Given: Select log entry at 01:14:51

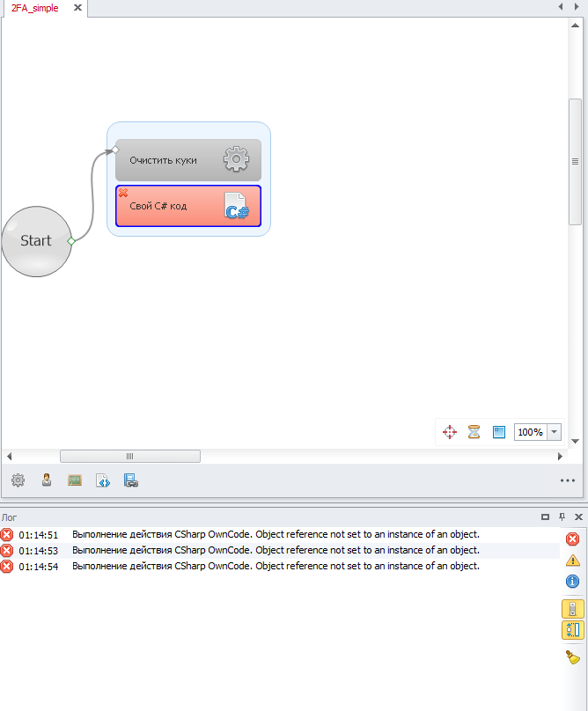Looking at the screenshot, I should click(x=280, y=535).
